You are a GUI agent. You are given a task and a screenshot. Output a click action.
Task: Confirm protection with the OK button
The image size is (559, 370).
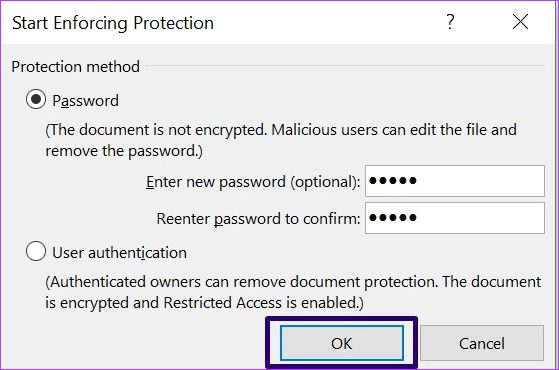coord(342,343)
